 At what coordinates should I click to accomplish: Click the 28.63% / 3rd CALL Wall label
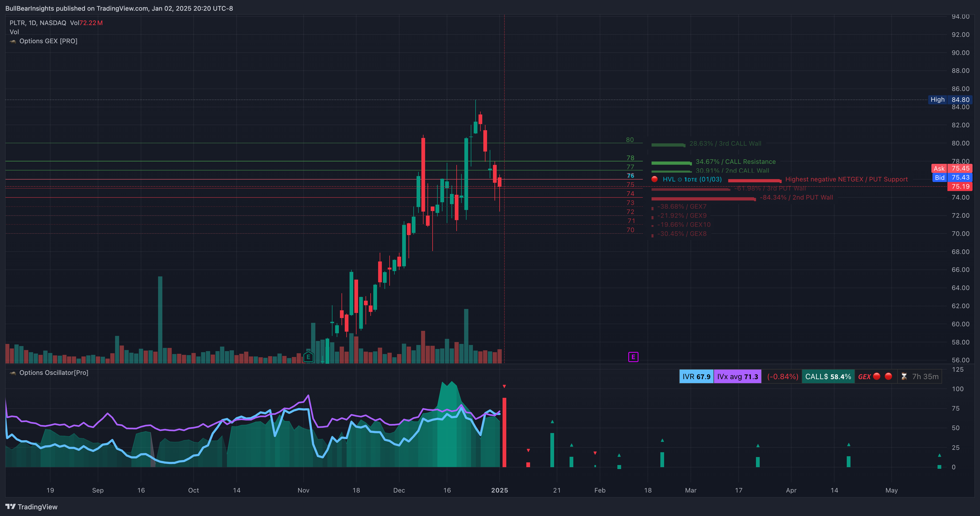click(x=725, y=143)
